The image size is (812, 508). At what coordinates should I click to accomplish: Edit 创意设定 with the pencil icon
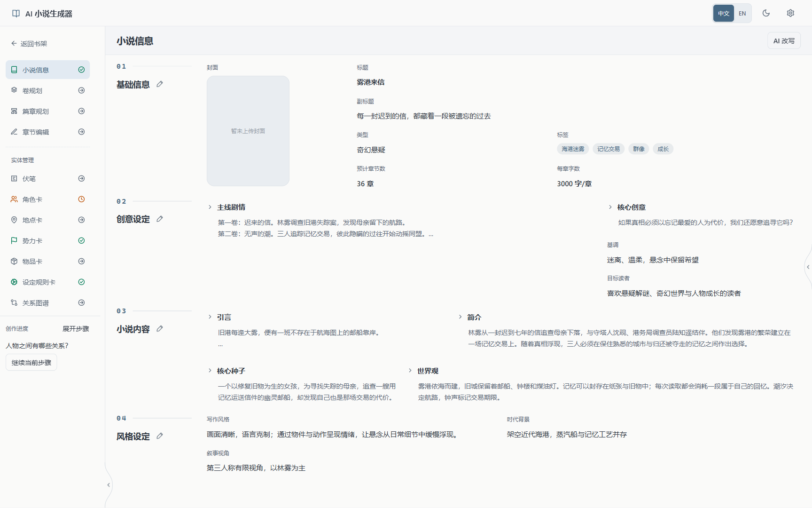160,219
